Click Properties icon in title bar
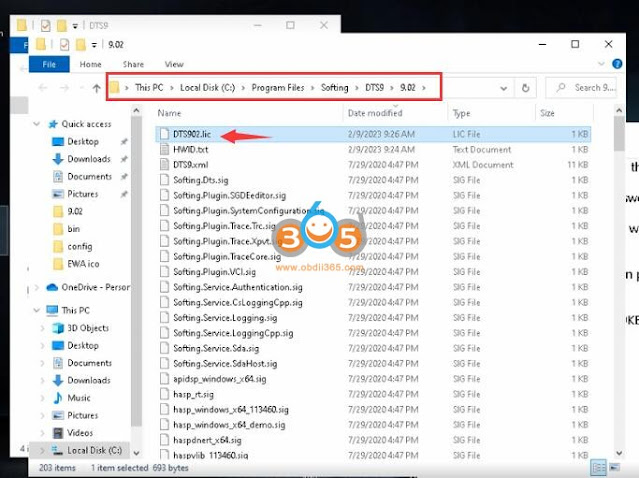 64,44
